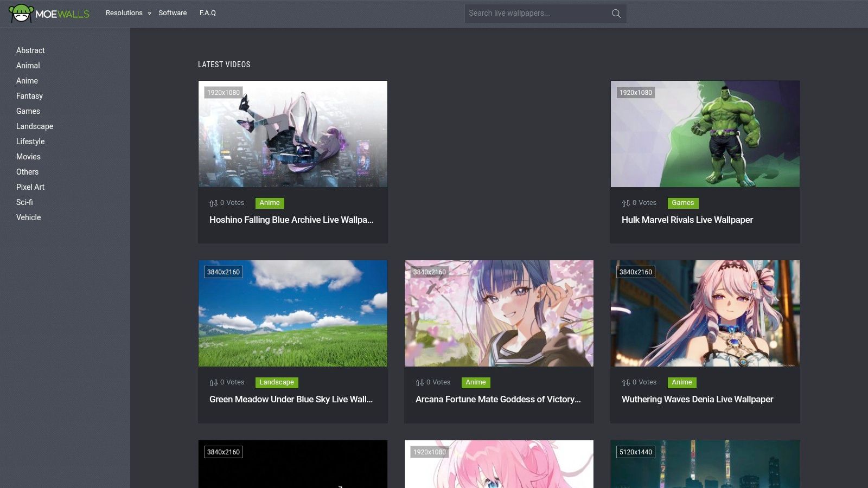Click the search magnifier icon
The height and width of the screenshot is (488, 868).
click(616, 14)
